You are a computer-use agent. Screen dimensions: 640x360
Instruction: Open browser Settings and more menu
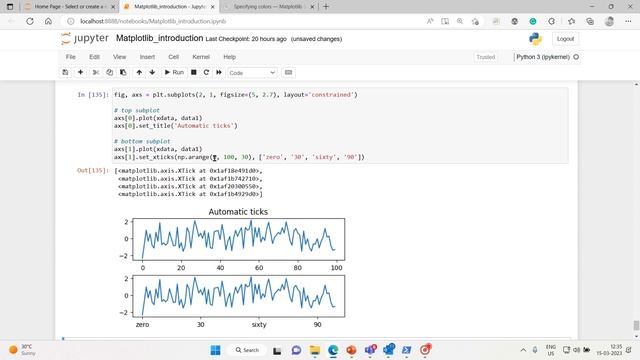628,21
